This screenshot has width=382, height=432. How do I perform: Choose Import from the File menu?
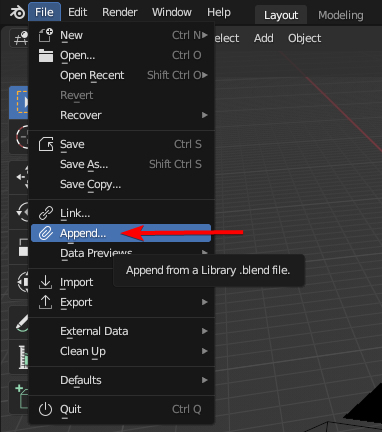click(x=121, y=282)
